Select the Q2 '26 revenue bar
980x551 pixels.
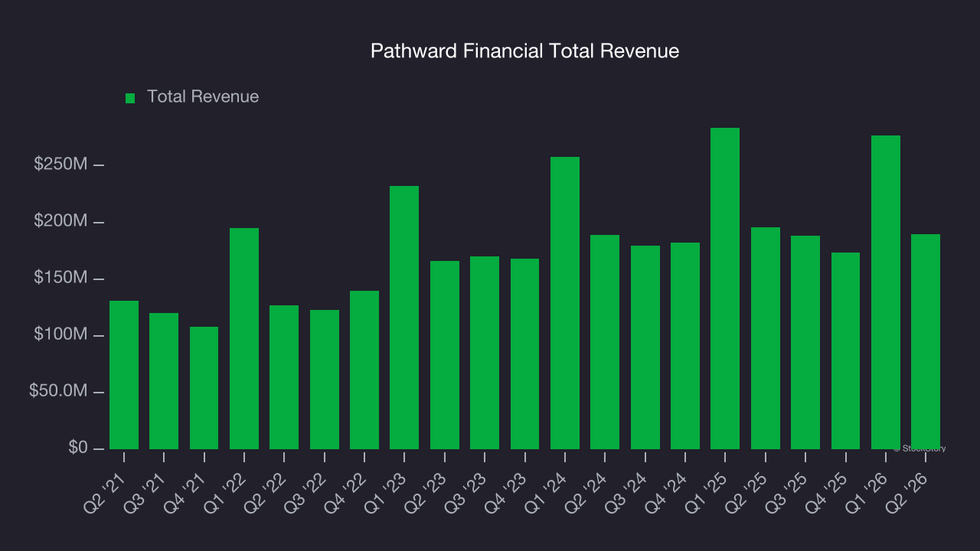pos(926,341)
